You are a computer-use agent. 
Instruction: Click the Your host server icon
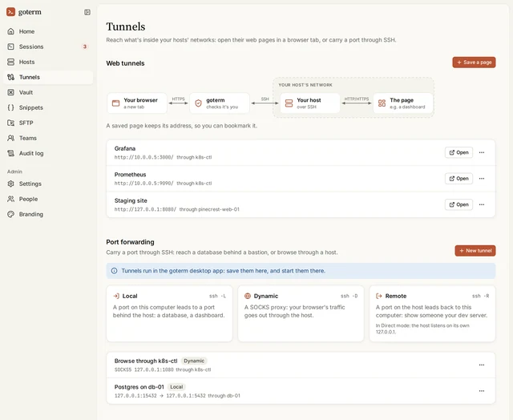pyautogui.click(x=289, y=103)
